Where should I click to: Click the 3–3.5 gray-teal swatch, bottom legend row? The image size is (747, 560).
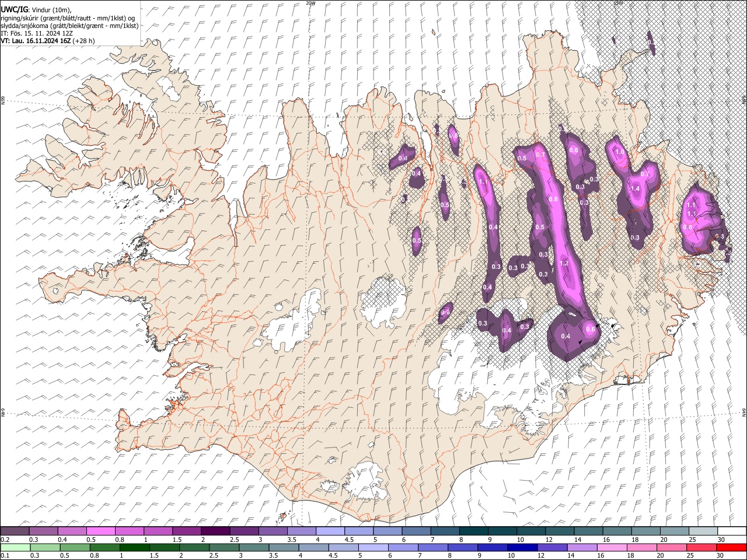tap(254, 547)
